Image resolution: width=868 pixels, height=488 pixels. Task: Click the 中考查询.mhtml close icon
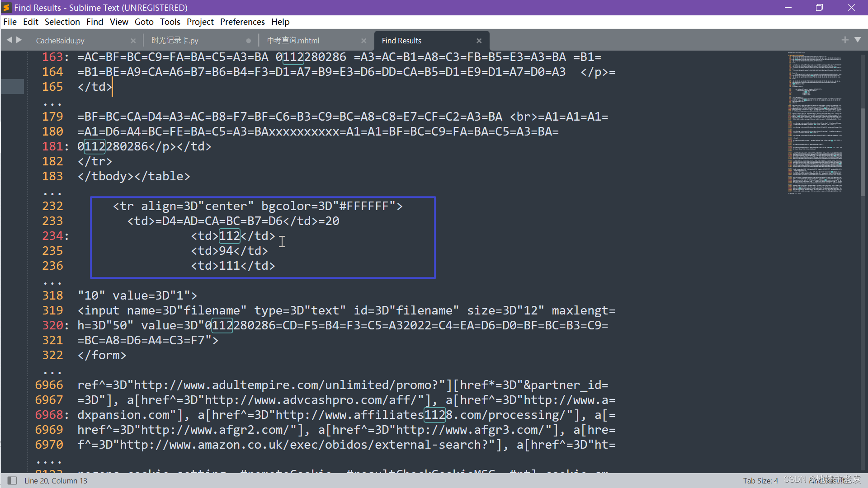(x=364, y=41)
